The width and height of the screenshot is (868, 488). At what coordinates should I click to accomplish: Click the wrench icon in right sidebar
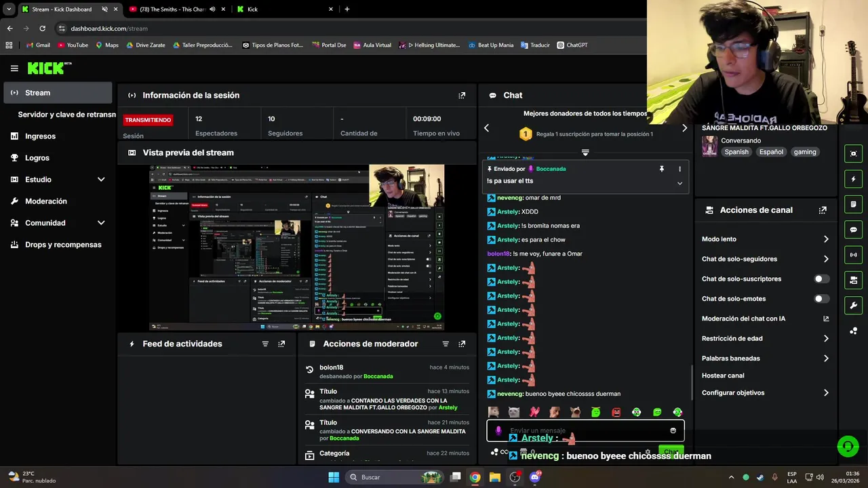click(x=853, y=305)
